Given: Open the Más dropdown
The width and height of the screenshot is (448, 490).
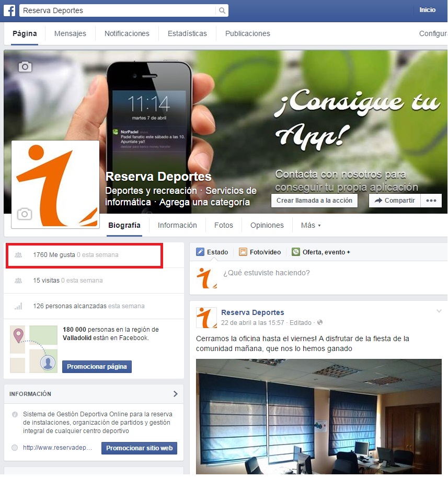Looking at the screenshot, I should click(309, 225).
